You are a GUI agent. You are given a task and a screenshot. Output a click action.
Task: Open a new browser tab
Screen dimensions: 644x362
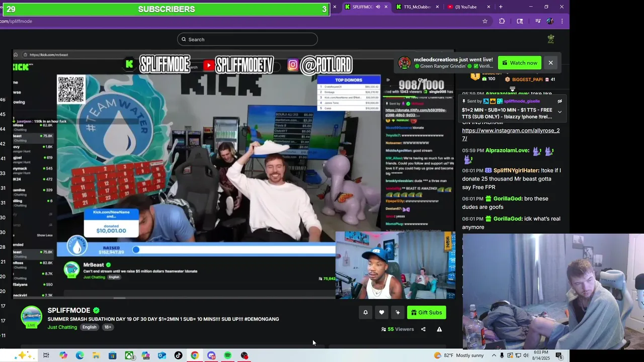[x=501, y=7]
